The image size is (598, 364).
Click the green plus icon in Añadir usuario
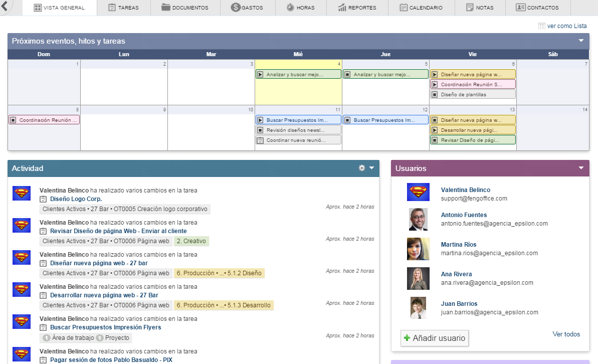(407, 338)
